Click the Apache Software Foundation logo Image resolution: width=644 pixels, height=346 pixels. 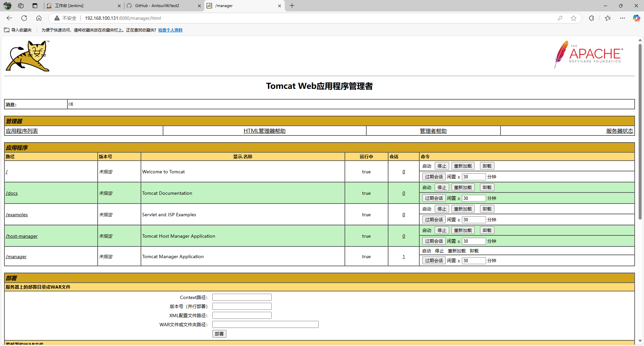[589, 54]
